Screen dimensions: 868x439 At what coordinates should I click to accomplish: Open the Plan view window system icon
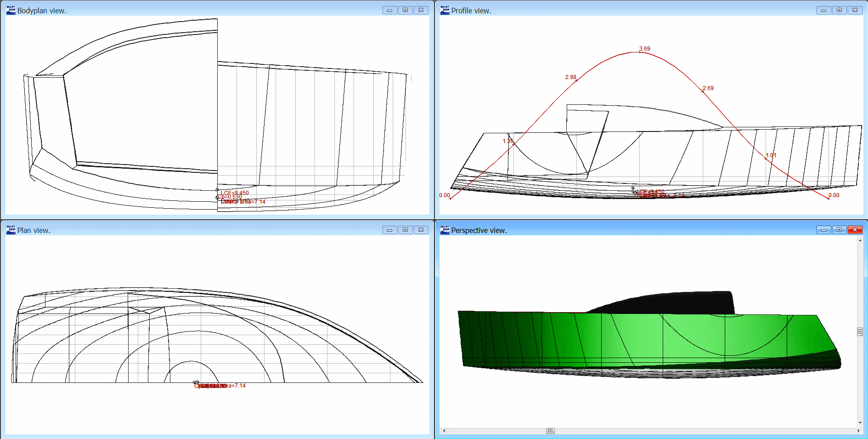11,230
